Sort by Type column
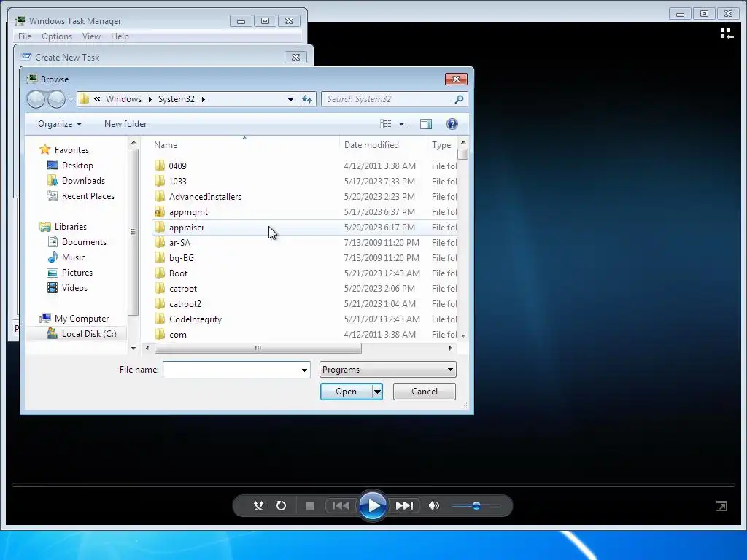The image size is (747, 560). (441, 145)
